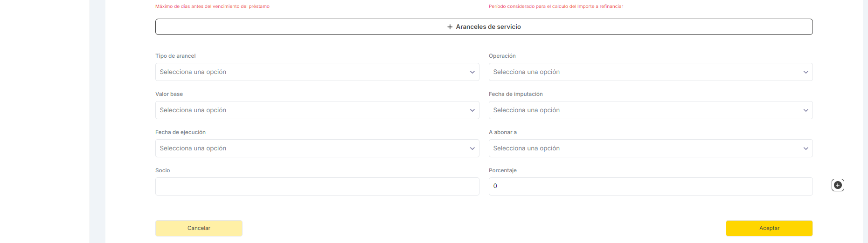868x243 pixels.
Task: Click into the Porcentaje input field
Action: point(650,186)
